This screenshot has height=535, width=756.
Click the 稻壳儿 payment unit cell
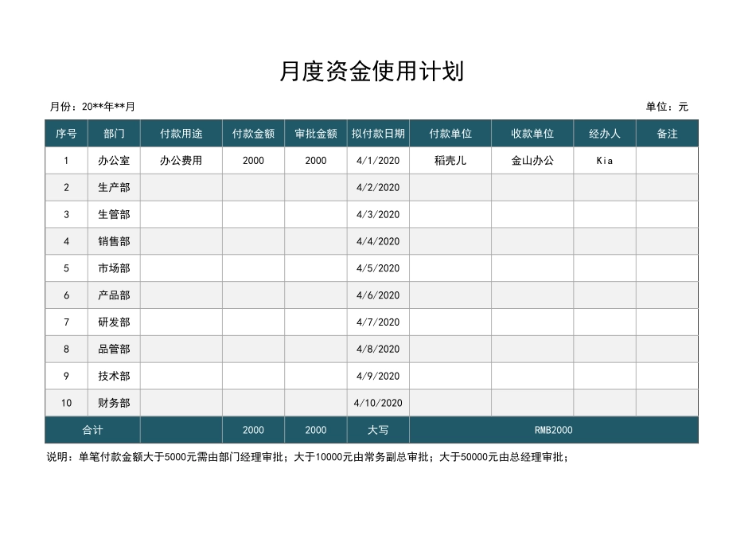tap(450, 160)
